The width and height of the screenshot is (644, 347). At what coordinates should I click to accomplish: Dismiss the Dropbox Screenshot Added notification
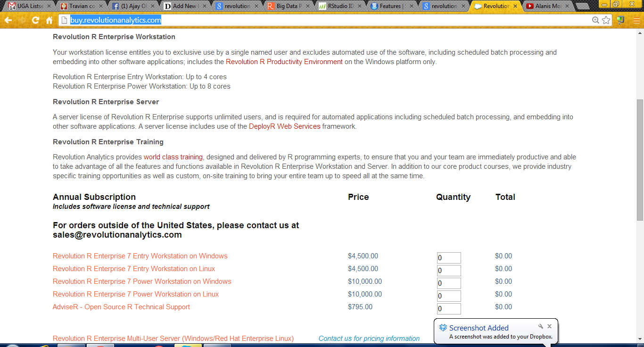click(549, 326)
